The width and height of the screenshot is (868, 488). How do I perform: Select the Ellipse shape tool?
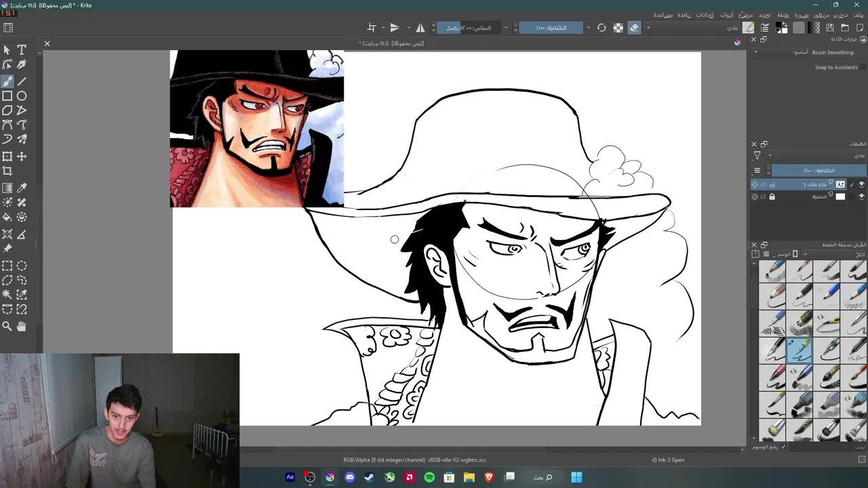22,96
